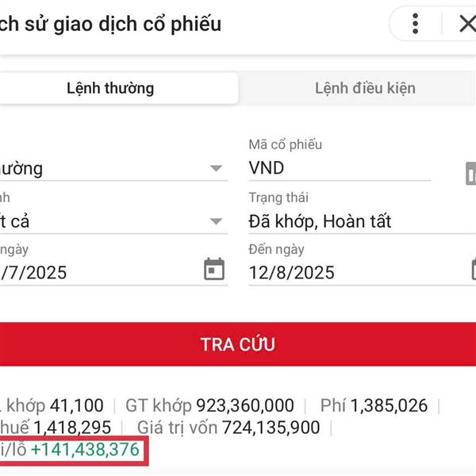This screenshot has height=476, width=476.
Task: Tap the icon beside stock code field
Action: [x=470, y=173]
